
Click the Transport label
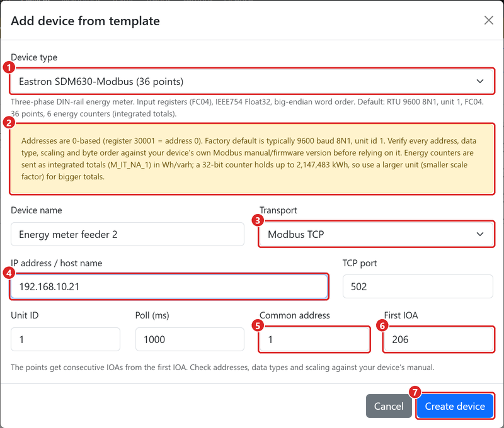[x=278, y=210]
